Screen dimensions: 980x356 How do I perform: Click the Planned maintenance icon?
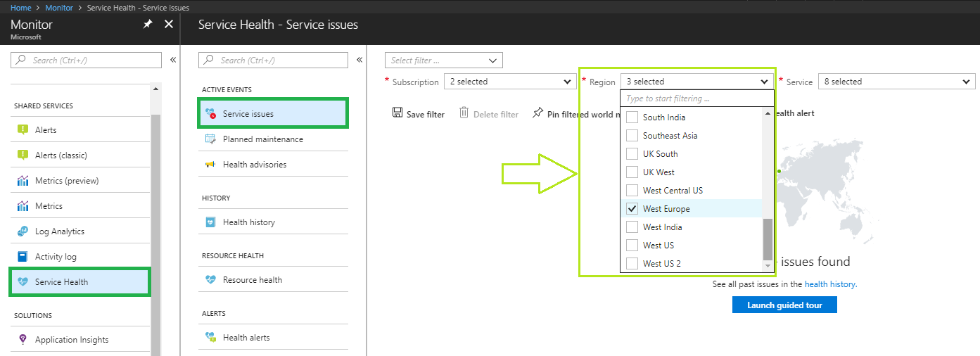pos(210,139)
